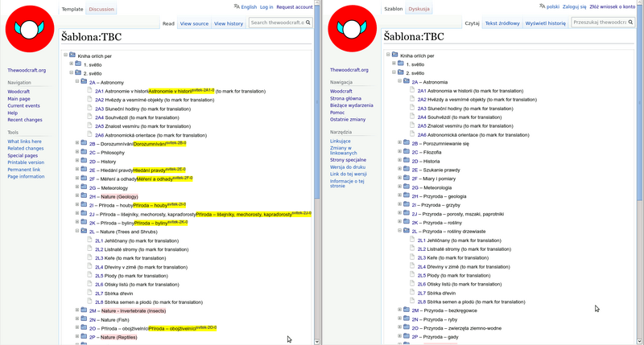644x345 pixels.
Task: Open the Wyświetl historię tab
Action: pyautogui.click(x=546, y=23)
